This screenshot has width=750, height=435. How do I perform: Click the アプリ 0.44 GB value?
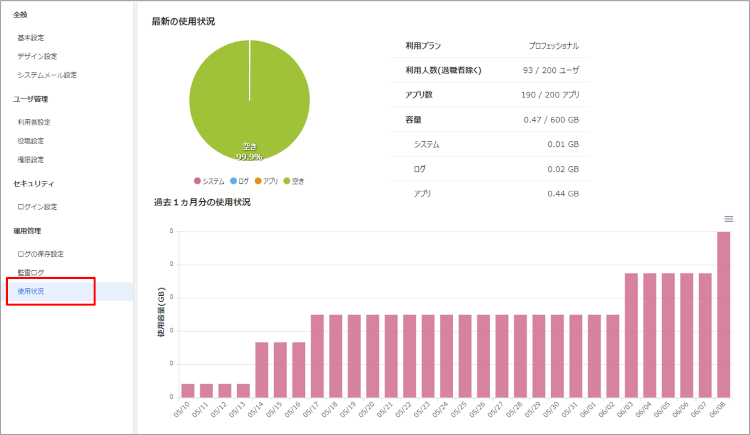[563, 194]
